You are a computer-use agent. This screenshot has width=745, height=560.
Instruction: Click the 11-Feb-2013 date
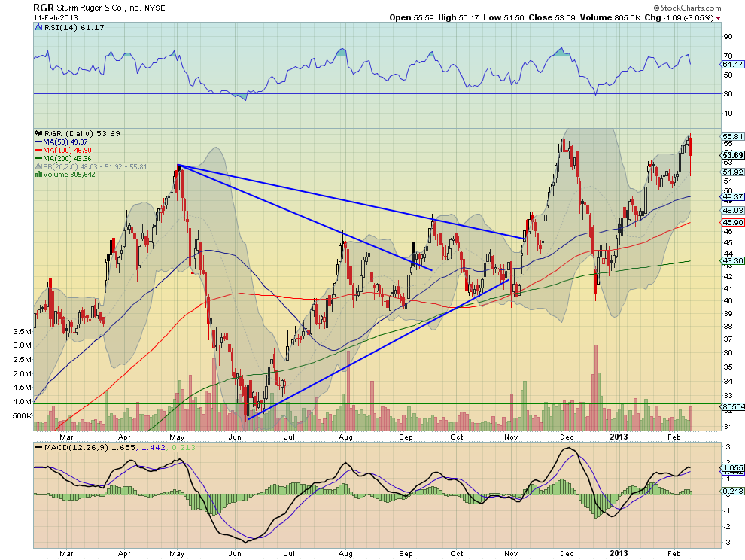(x=56, y=17)
